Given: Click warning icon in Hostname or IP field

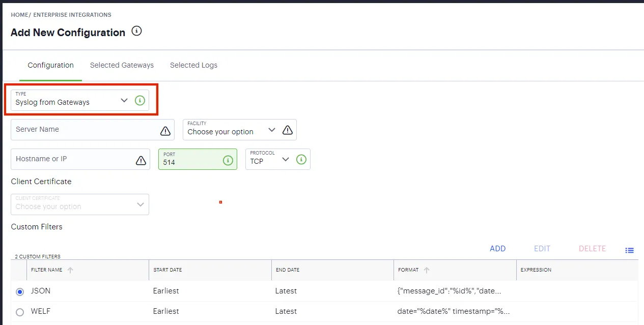Looking at the screenshot, I should (x=141, y=160).
